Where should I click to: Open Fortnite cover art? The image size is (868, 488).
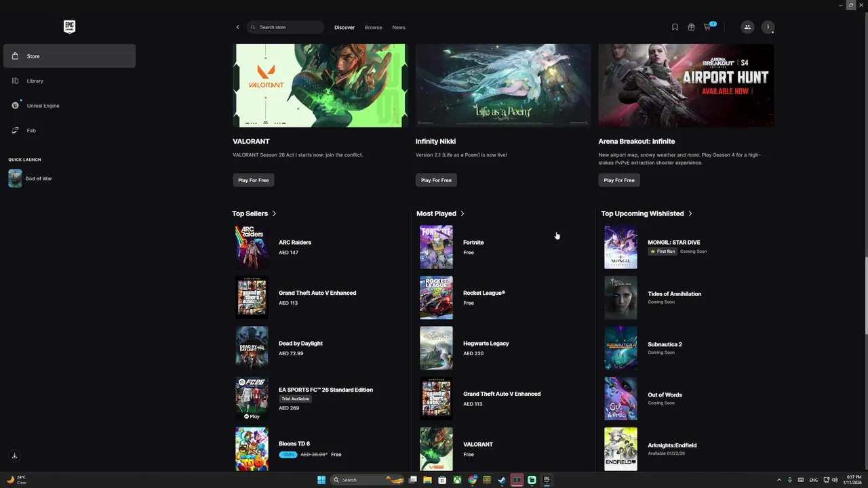(x=436, y=247)
